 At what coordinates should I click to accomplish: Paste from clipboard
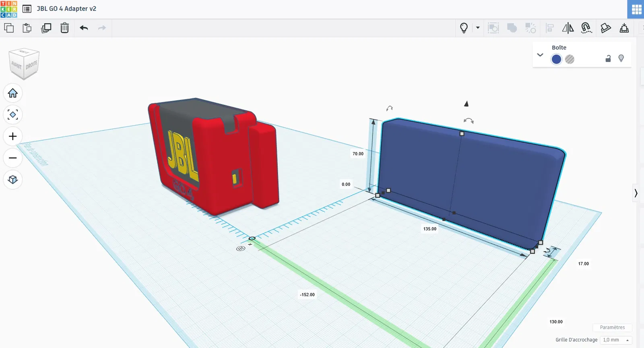click(27, 28)
